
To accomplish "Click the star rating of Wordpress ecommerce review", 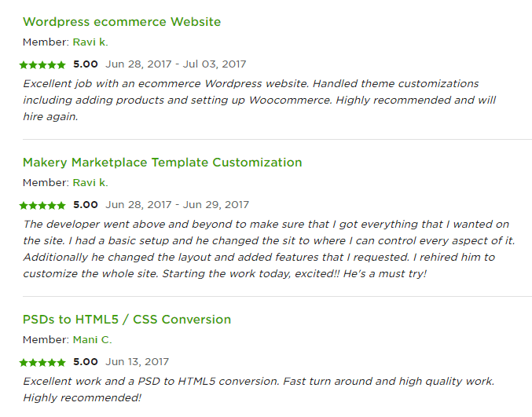I will (42, 64).
